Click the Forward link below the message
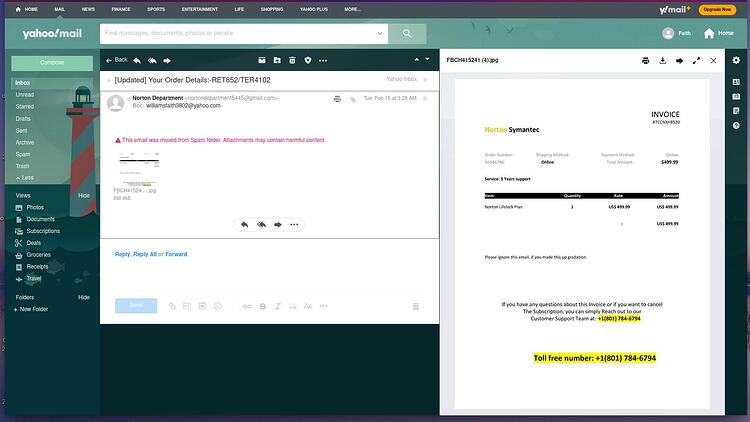Image resolution: width=750 pixels, height=422 pixels. point(176,254)
